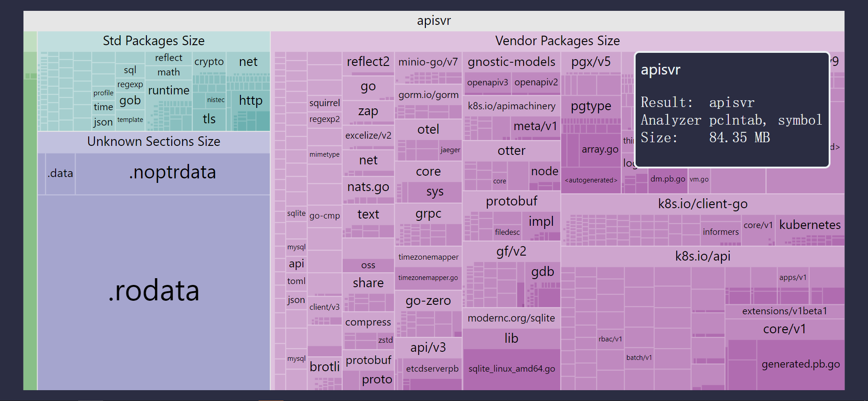Click the sqlite_linux_amd64.go file cell
This screenshot has height=401, width=868.
pos(511,369)
